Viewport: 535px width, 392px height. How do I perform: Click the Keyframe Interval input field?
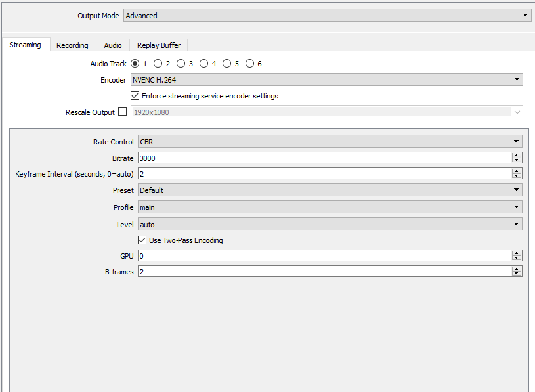(x=325, y=173)
